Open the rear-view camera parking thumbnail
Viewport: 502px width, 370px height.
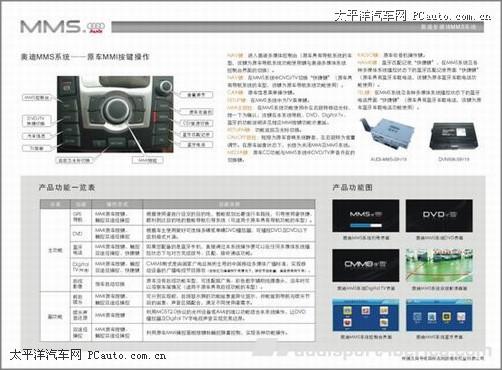[x=439, y=265]
